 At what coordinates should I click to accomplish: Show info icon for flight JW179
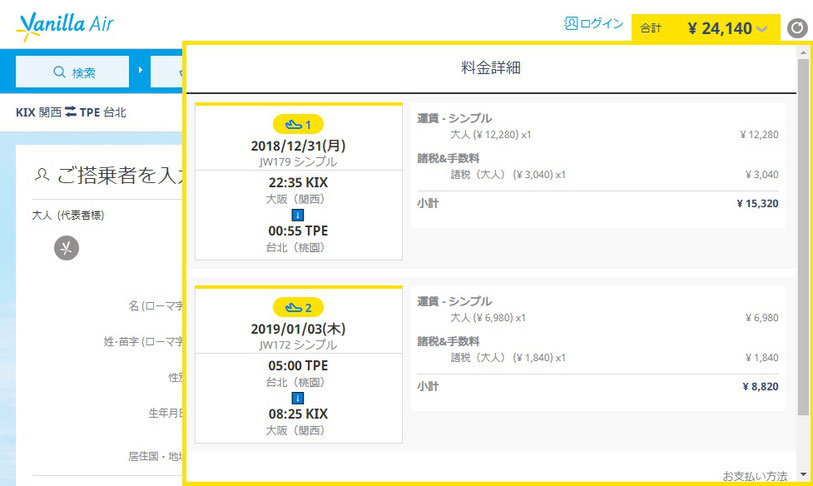tap(298, 215)
